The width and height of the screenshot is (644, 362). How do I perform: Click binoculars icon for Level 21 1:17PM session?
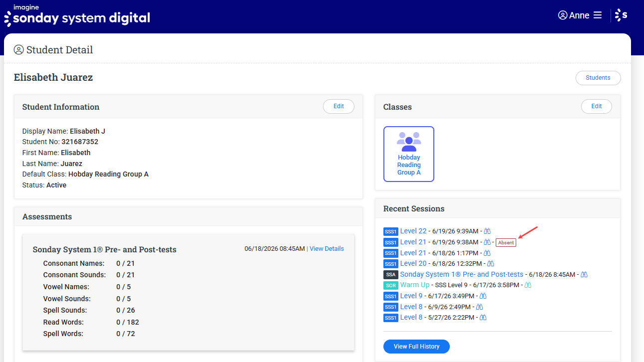click(x=487, y=253)
